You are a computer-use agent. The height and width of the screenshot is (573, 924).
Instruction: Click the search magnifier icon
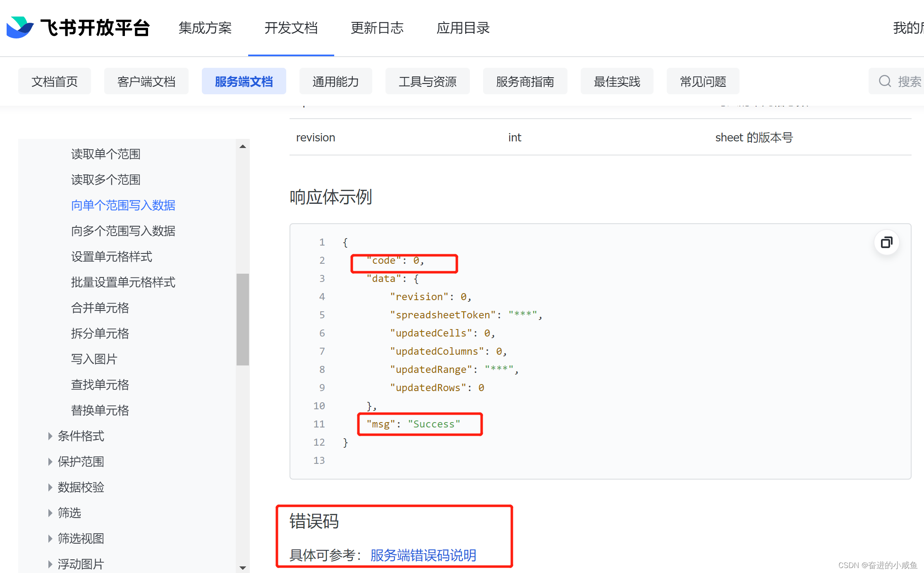click(885, 81)
